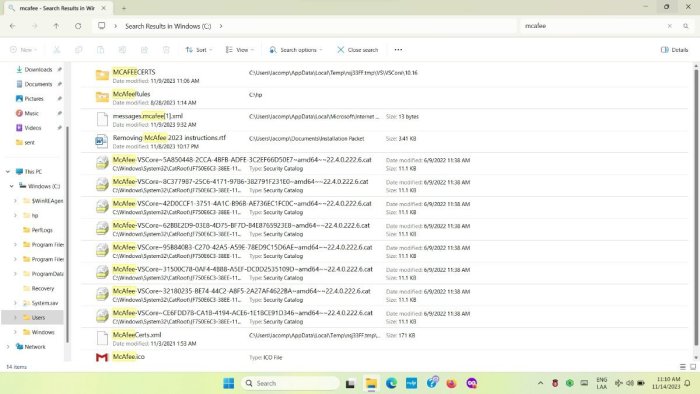Open Task View on the taskbar
Viewport: 700px width, 394px height.
coord(350,383)
